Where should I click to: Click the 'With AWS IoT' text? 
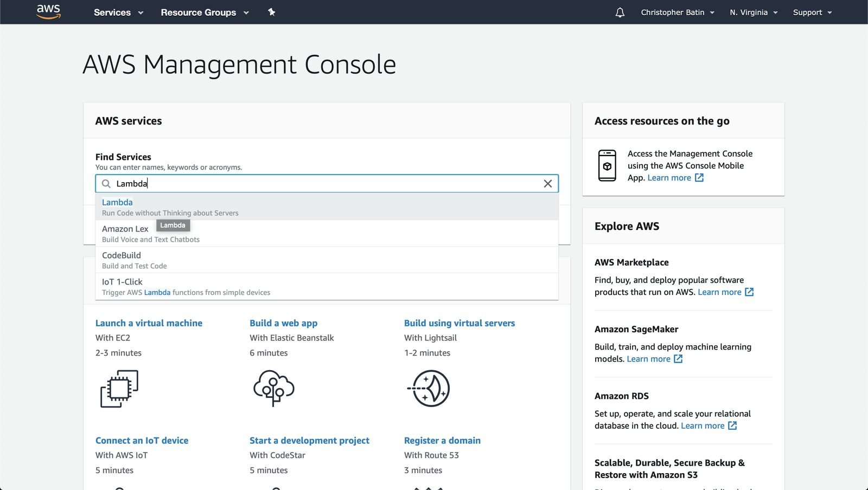(x=122, y=455)
